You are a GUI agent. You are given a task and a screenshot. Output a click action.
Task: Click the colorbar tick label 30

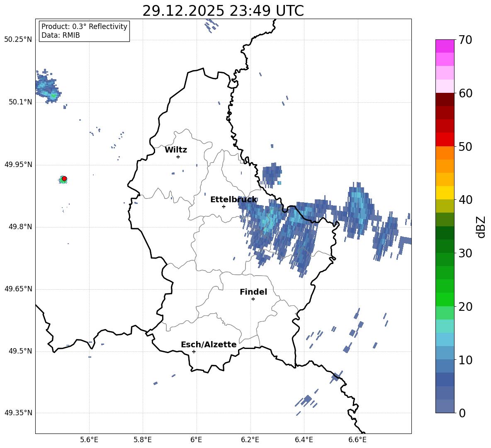point(465,253)
